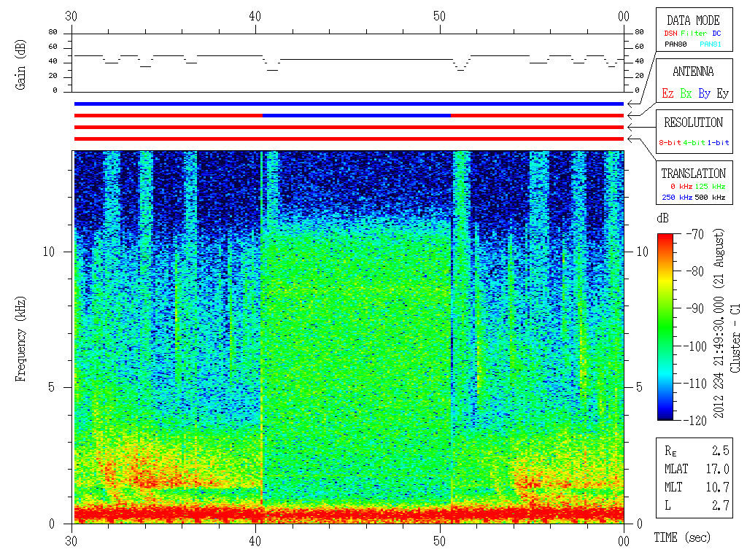Viewport: 747px width, 560px height.
Task: Click the Cluster - C1 label
Action: click(x=735, y=338)
